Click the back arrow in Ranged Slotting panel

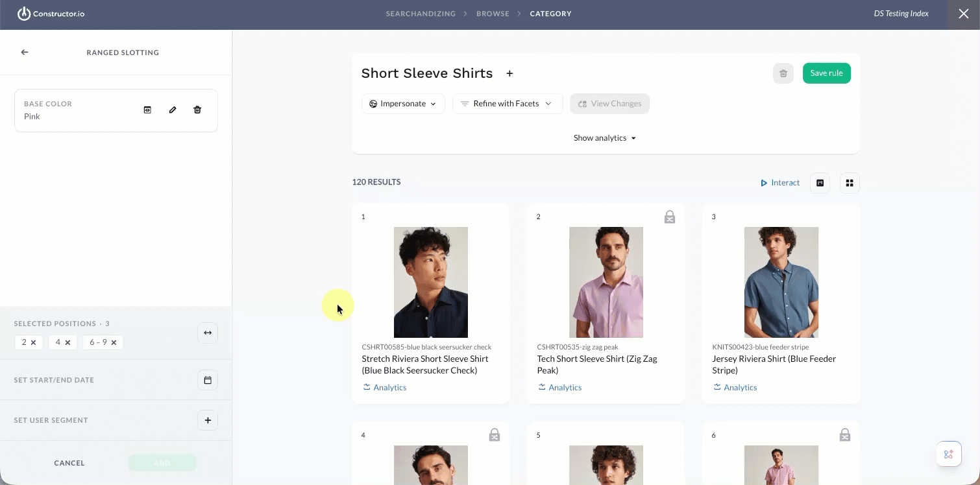pyautogui.click(x=25, y=53)
